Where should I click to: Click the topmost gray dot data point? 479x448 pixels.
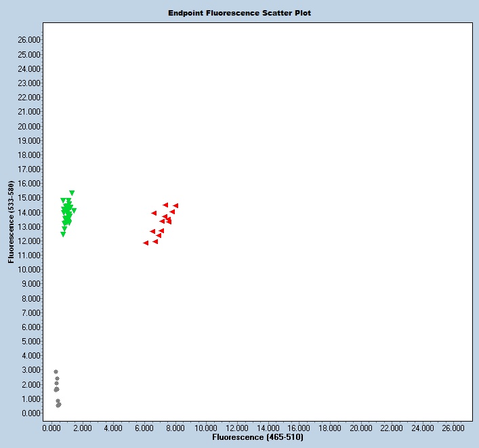pyautogui.click(x=56, y=371)
